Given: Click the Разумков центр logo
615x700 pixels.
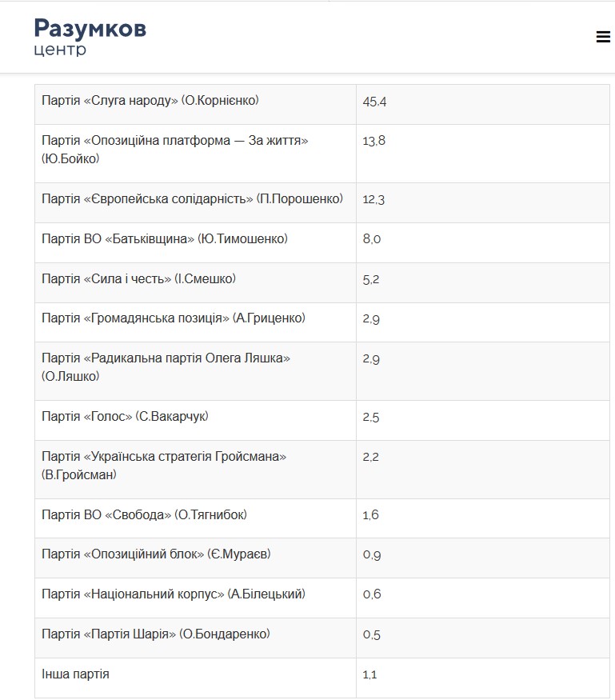Looking at the screenshot, I should (90, 37).
